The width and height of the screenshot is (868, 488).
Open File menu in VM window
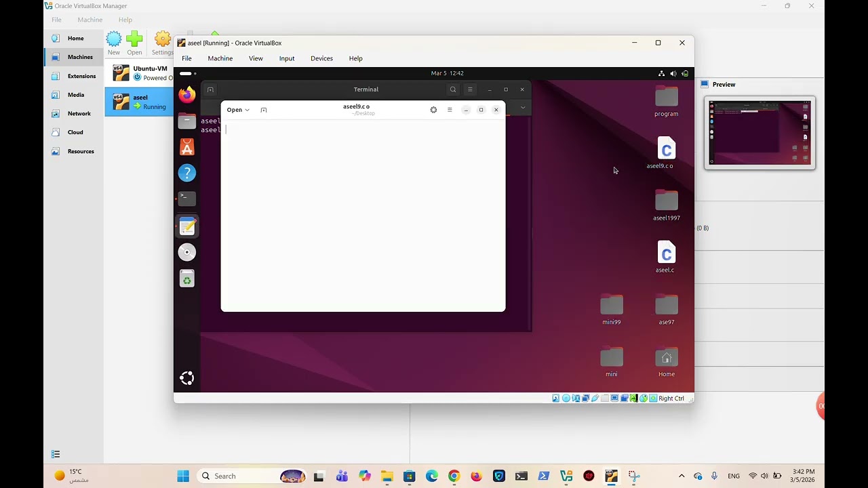point(186,58)
